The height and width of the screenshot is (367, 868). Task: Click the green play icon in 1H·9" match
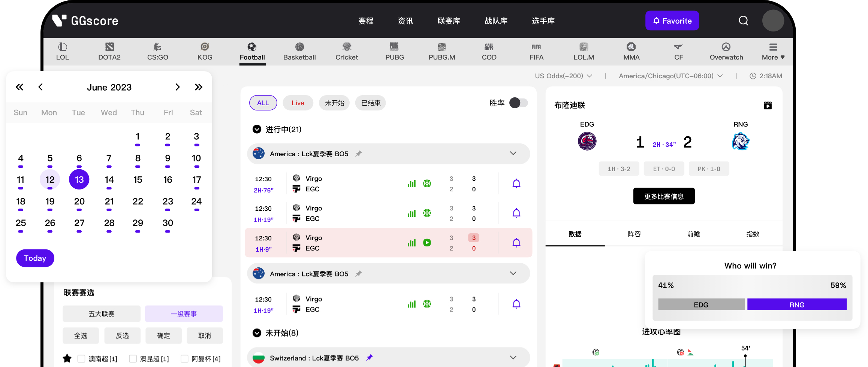click(x=427, y=243)
